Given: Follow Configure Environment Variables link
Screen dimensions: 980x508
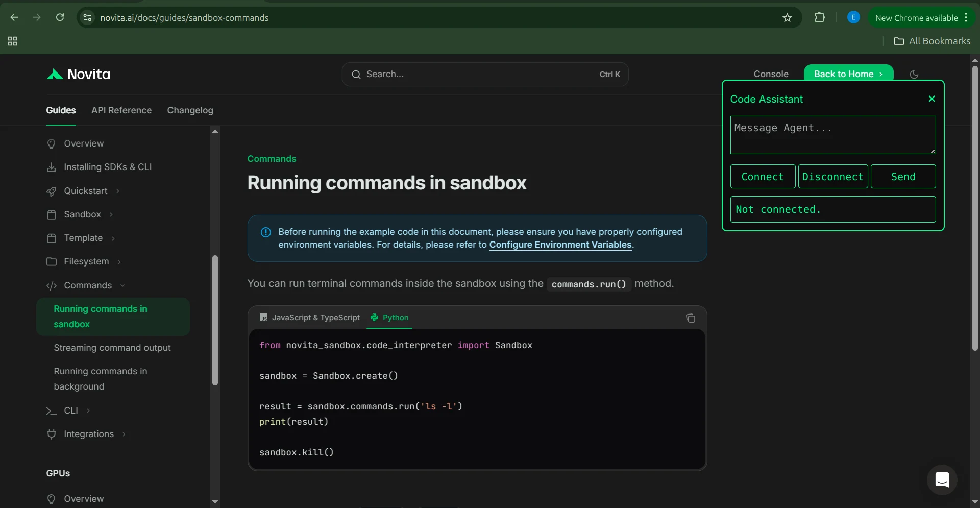Looking at the screenshot, I should coord(560,245).
